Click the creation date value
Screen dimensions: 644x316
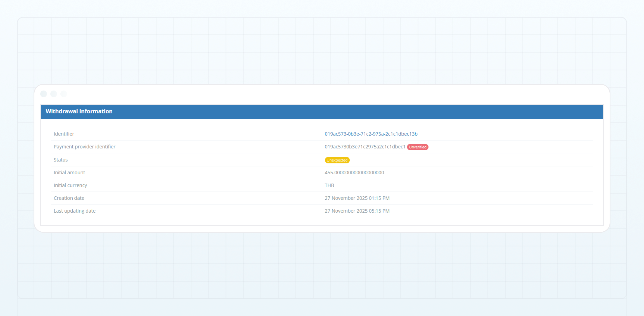pyautogui.click(x=357, y=198)
